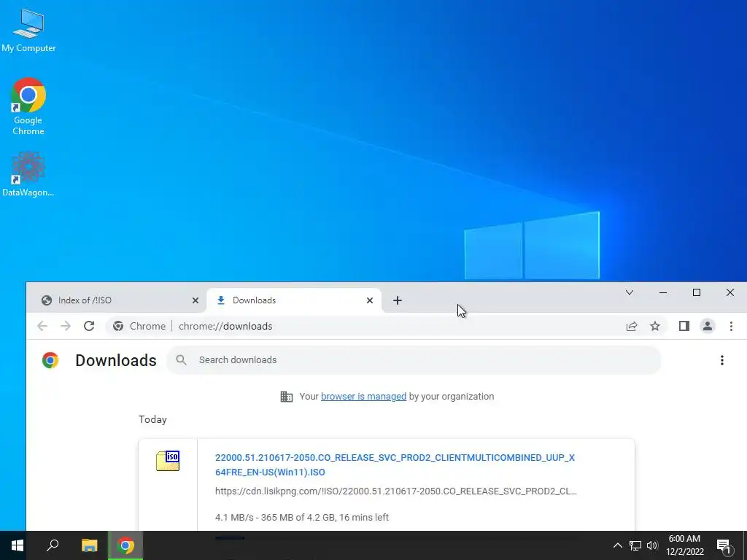Click the Chrome logo beside Downloads title
Image resolution: width=747 pixels, height=560 pixels.
coord(50,360)
